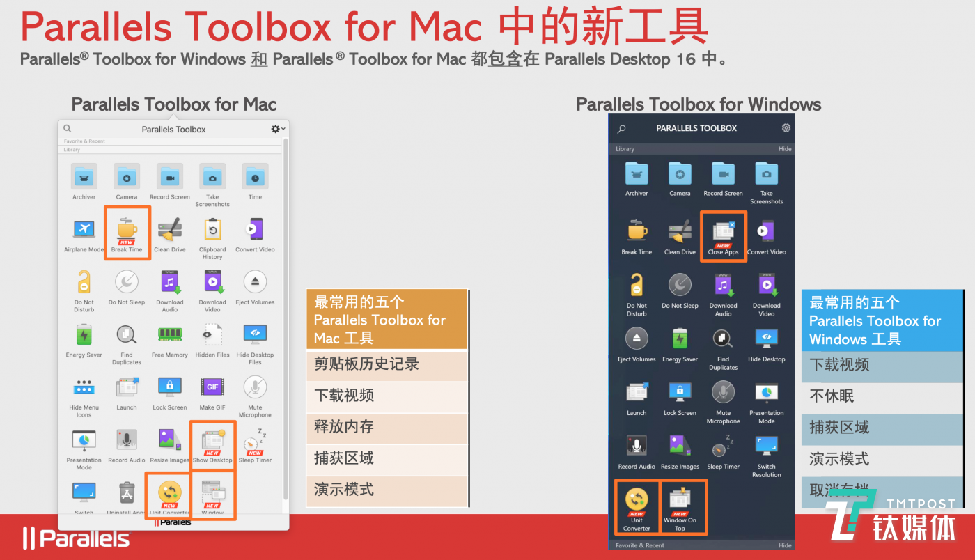The width and height of the screenshot is (975, 560).
Task: Click the search magnifier in Mac toolbox
Action: click(x=68, y=128)
